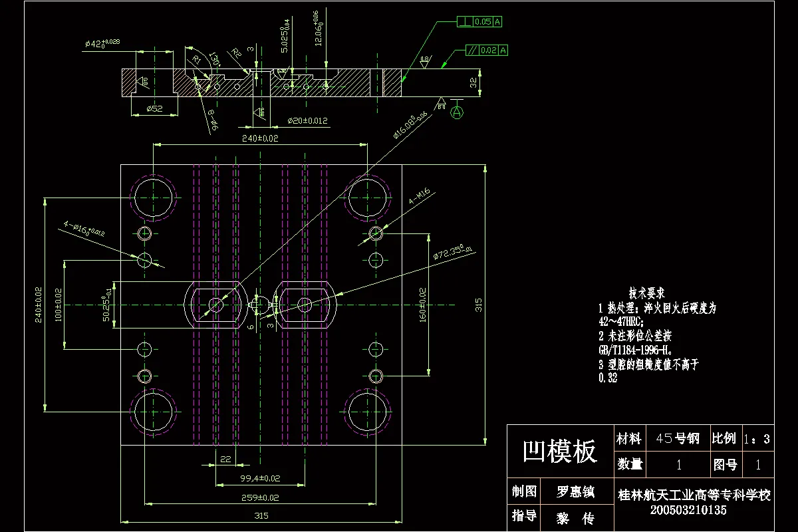Click the 指导 label cell
Image resolution: width=798 pixels, height=532 pixels.
pyautogui.click(x=524, y=517)
